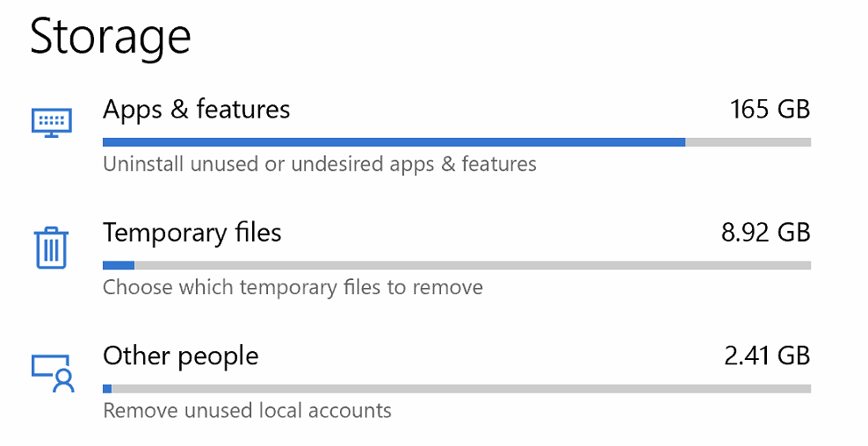Click the Apps & features keyboard monitor icon
Image resolution: width=868 pixels, height=446 pixels.
point(52,122)
